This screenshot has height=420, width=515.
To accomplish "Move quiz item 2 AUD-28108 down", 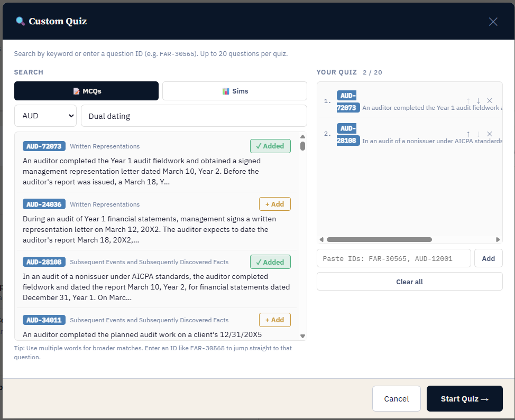I will pos(479,134).
